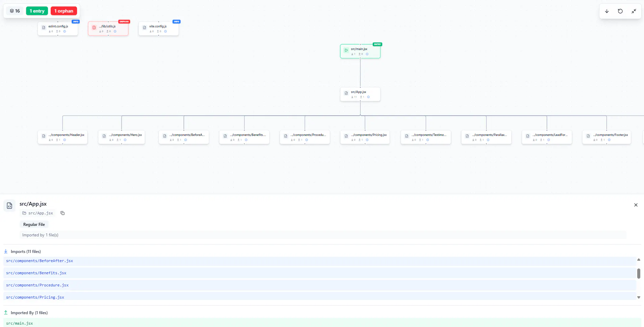Image resolution: width=644 pixels, height=327 pixels.
Task: Select the src/App.jsx graph node
Action: 360,94
